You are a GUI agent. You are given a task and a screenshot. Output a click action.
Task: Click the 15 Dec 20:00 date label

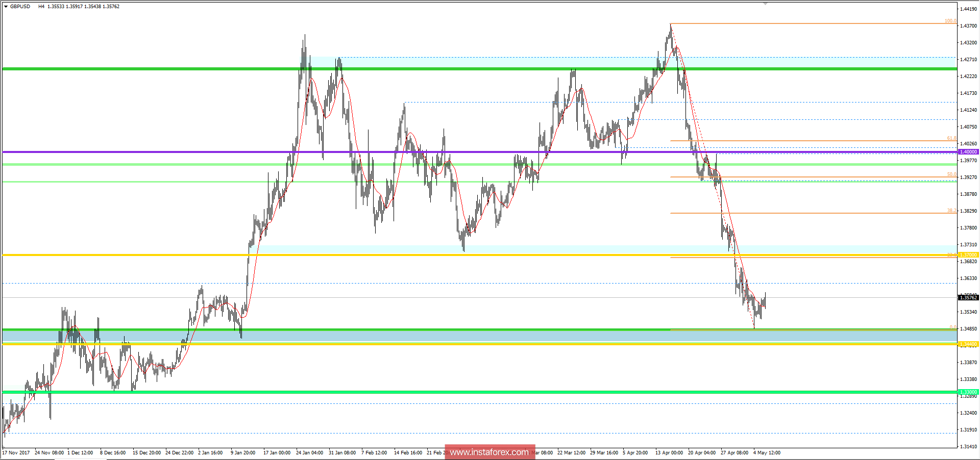tap(146, 453)
